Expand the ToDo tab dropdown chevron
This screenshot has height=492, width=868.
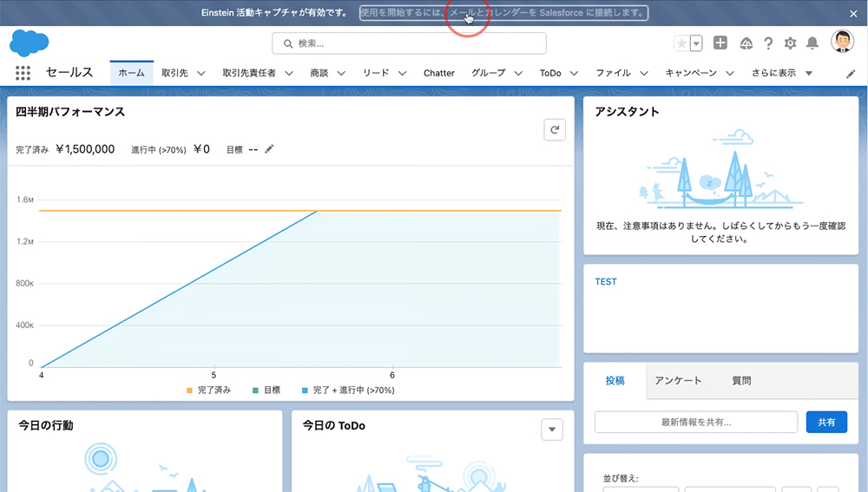tap(574, 73)
